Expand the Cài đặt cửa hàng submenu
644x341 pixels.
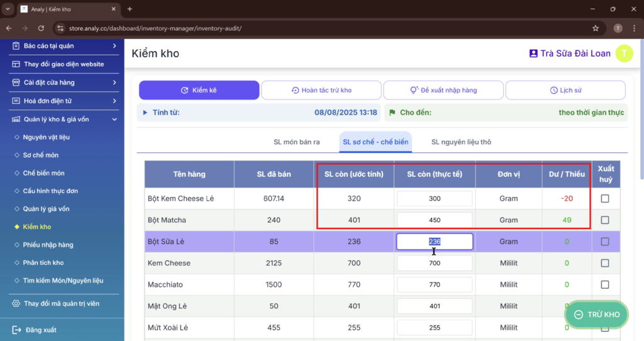pyautogui.click(x=114, y=82)
